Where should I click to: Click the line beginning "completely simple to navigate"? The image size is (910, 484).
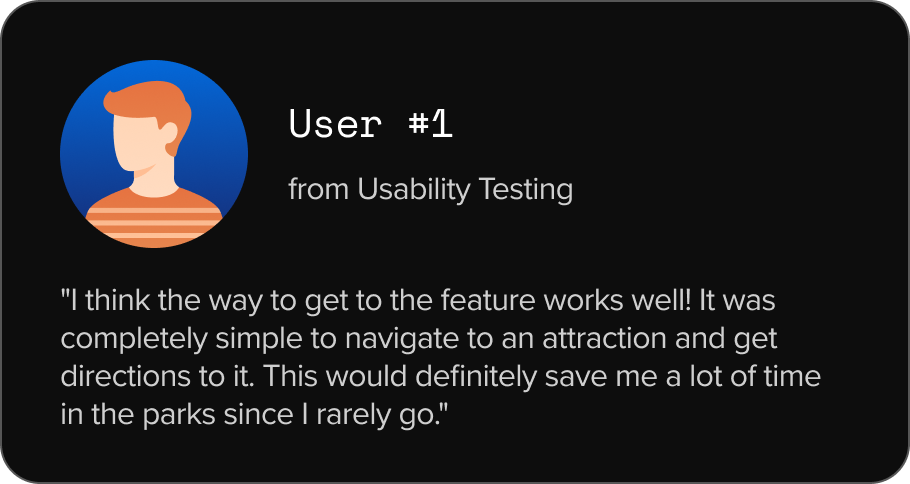418,339
